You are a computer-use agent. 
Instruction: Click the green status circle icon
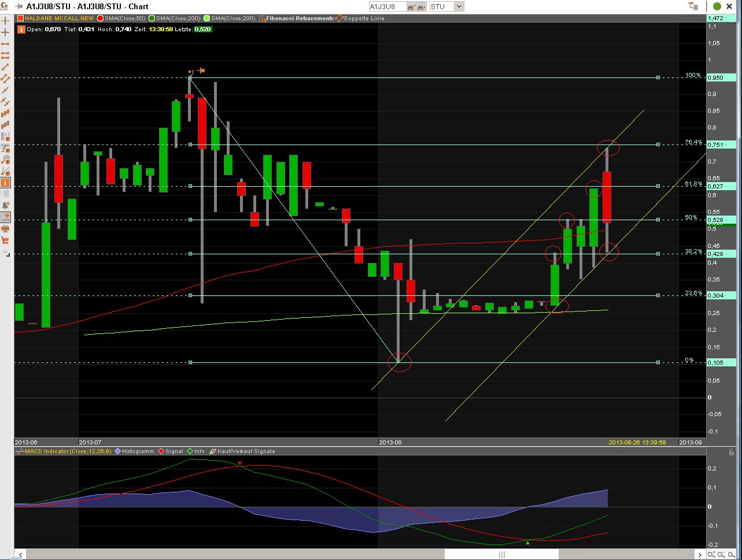click(x=717, y=6)
